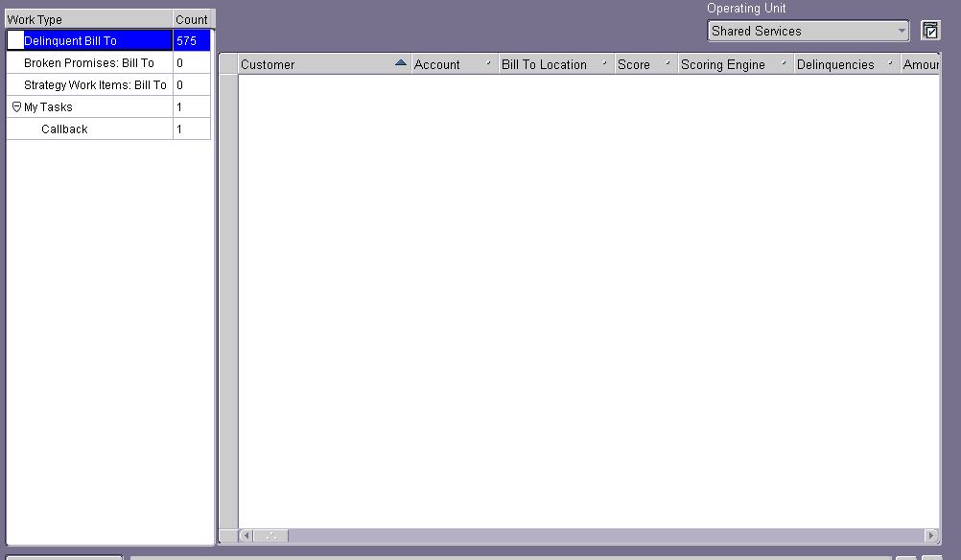
Task: Click the count 1 beside Callback
Action: click(x=192, y=129)
